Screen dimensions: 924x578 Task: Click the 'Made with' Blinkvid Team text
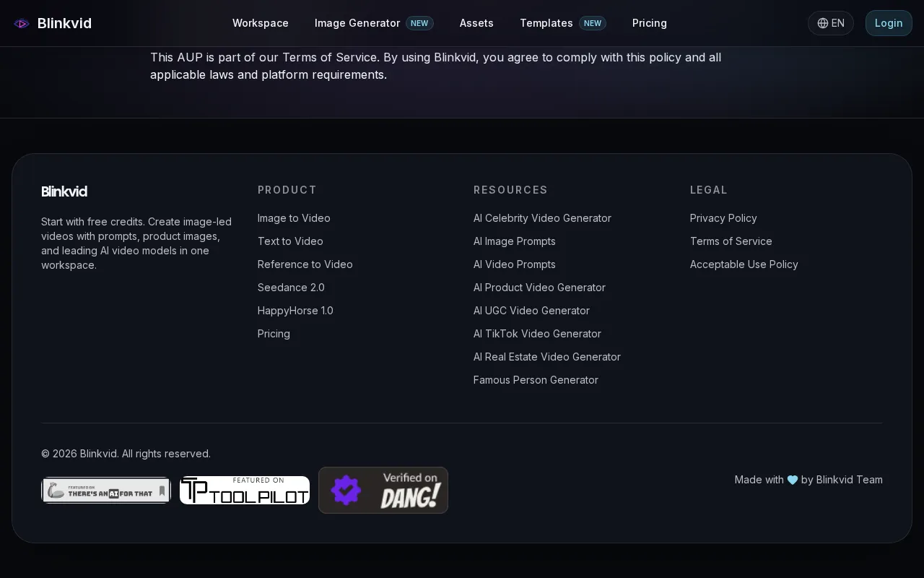(x=808, y=480)
